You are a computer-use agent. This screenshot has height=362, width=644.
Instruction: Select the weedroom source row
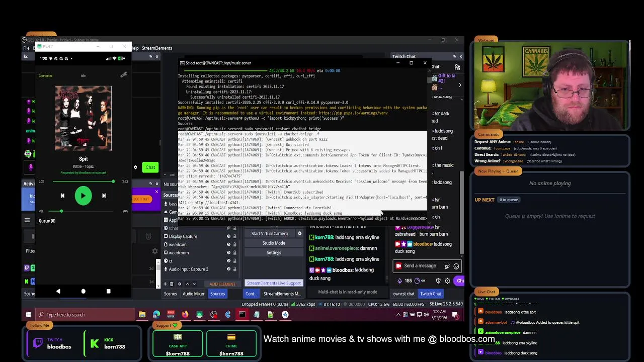200,252
